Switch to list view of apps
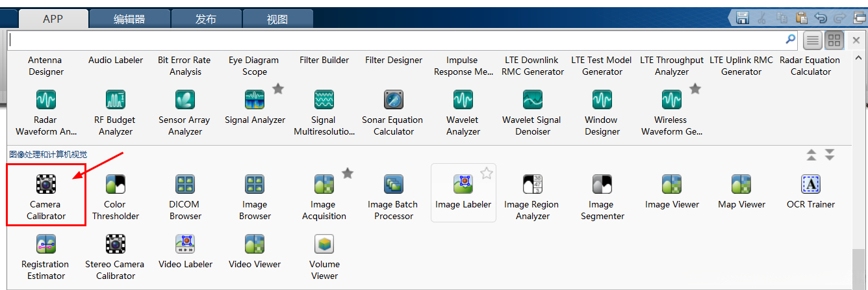This screenshot has width=868, height=290. [x=813, y=41]
